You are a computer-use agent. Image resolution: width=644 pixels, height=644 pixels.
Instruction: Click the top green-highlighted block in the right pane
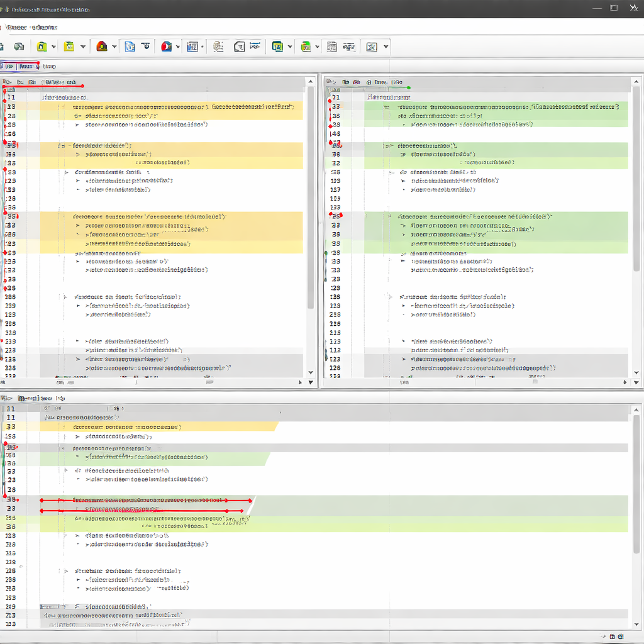[497, 116]
